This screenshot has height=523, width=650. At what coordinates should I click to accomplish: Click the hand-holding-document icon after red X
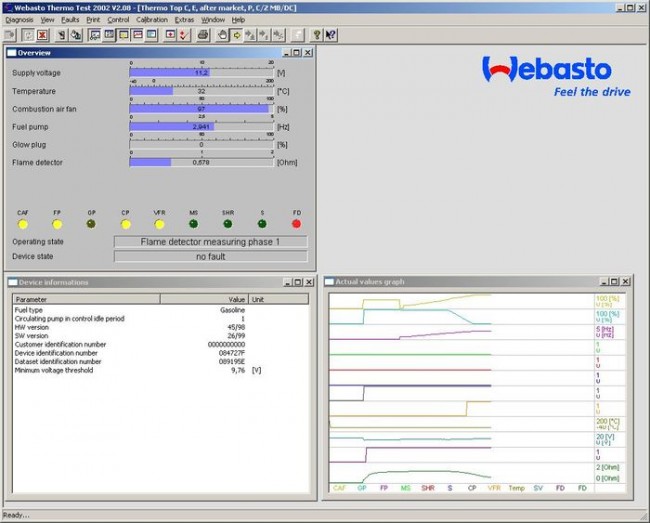click(62, 35)
